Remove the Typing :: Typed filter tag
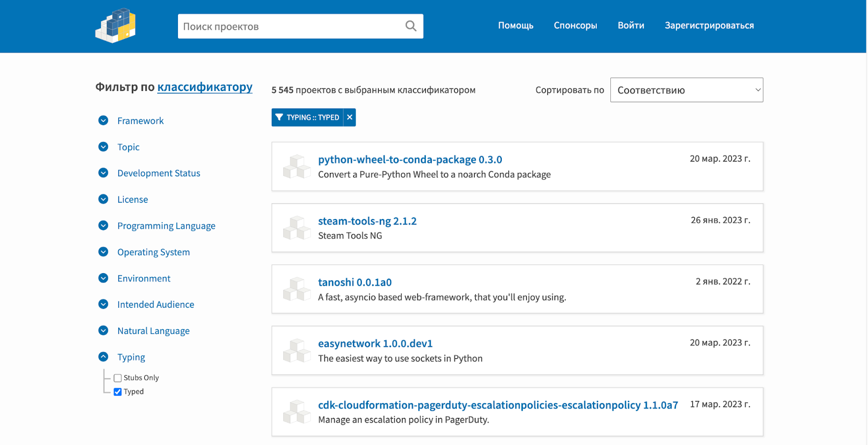 pyautogui.click(x=349, y=117)
